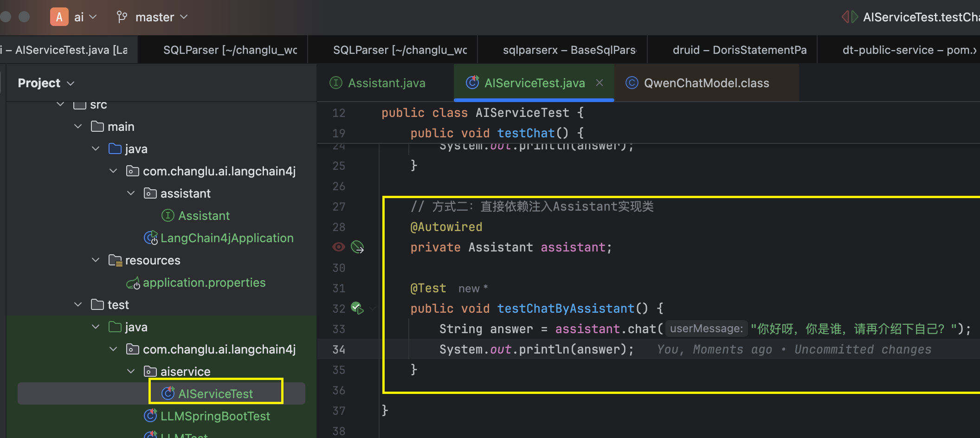The image size is (980, 438).
Task: Click the class icon on the AIServiceTest.java tab
Action: pos(472,83)
